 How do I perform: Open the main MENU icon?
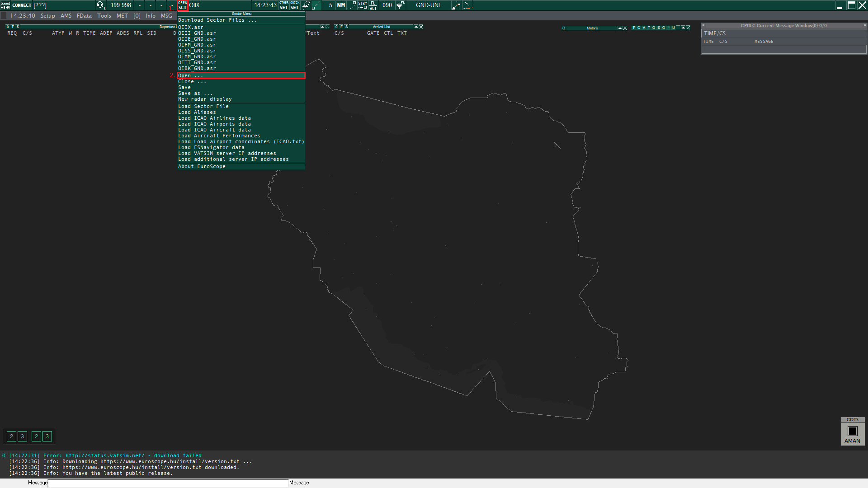tap(5, 5)
